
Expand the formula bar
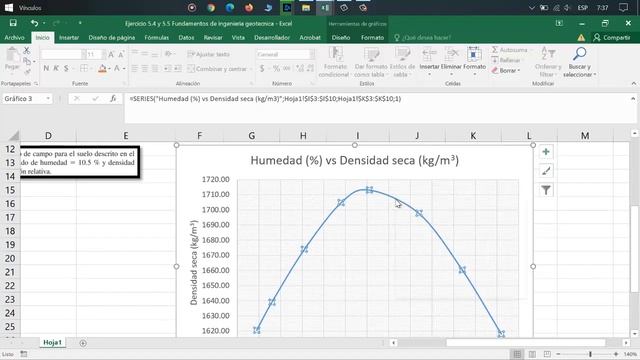[633, 99]
